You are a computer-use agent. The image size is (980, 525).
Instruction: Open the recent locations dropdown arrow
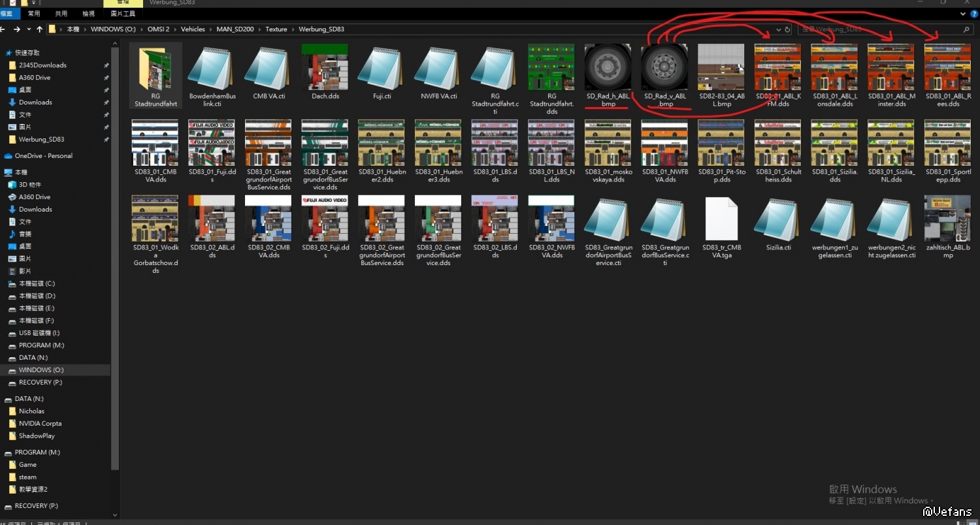(27, 29)
